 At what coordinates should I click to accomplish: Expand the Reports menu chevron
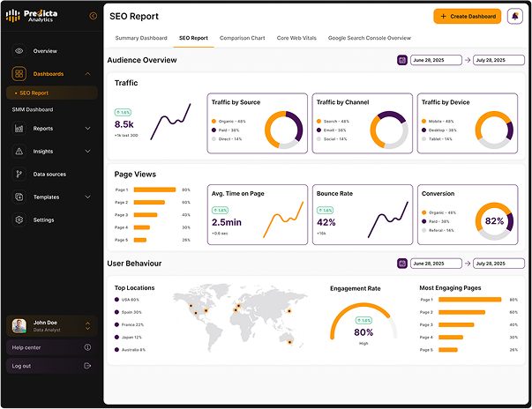point(87,129)
